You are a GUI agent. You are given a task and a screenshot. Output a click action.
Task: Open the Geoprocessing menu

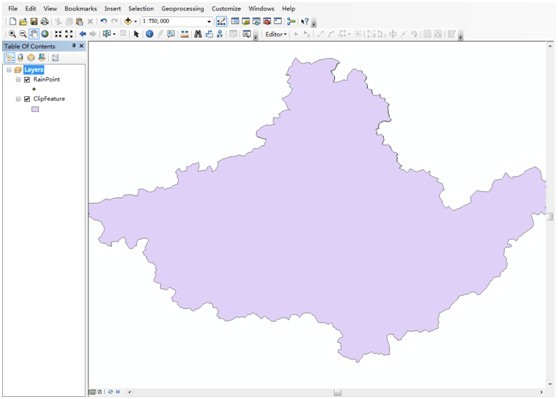[183, 9]
